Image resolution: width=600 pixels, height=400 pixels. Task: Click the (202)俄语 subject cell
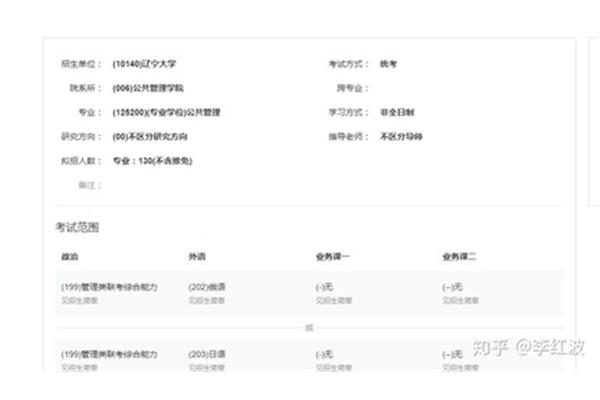pyautogui.click(x=207, y=287)
